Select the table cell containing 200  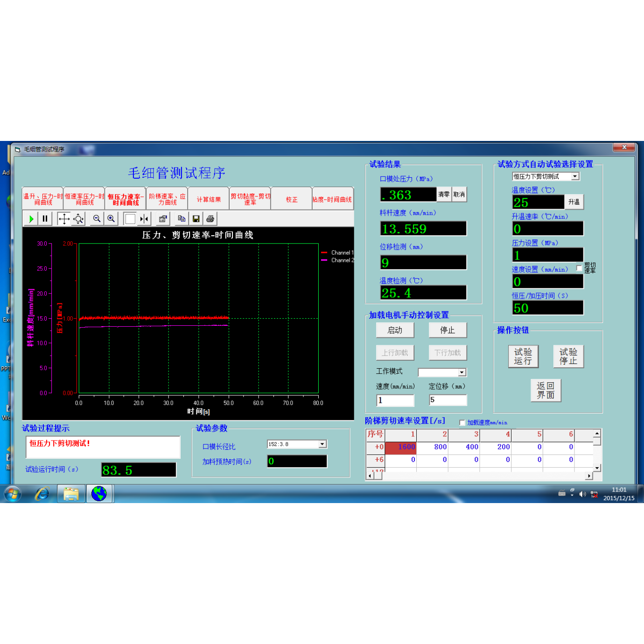pos(496,447)
